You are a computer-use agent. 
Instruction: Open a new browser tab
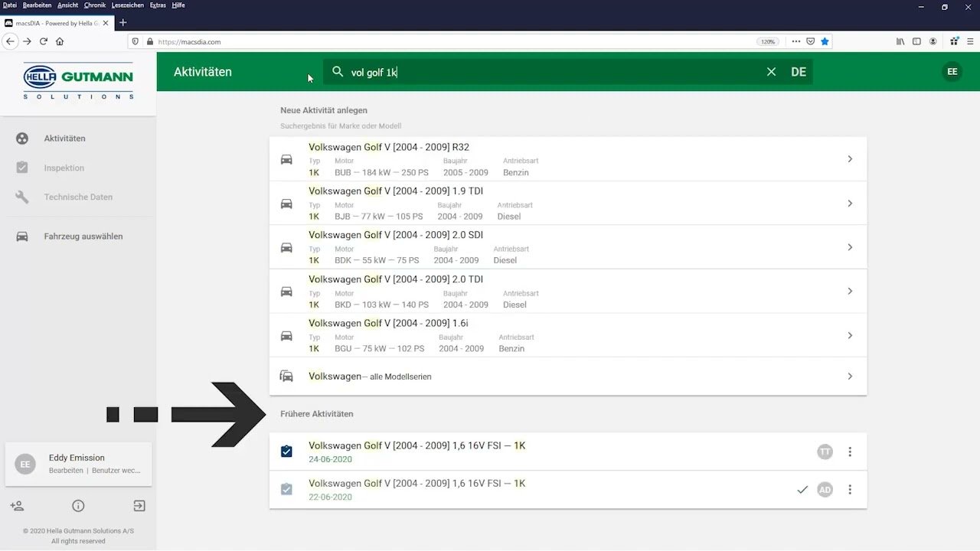point(122,23)
